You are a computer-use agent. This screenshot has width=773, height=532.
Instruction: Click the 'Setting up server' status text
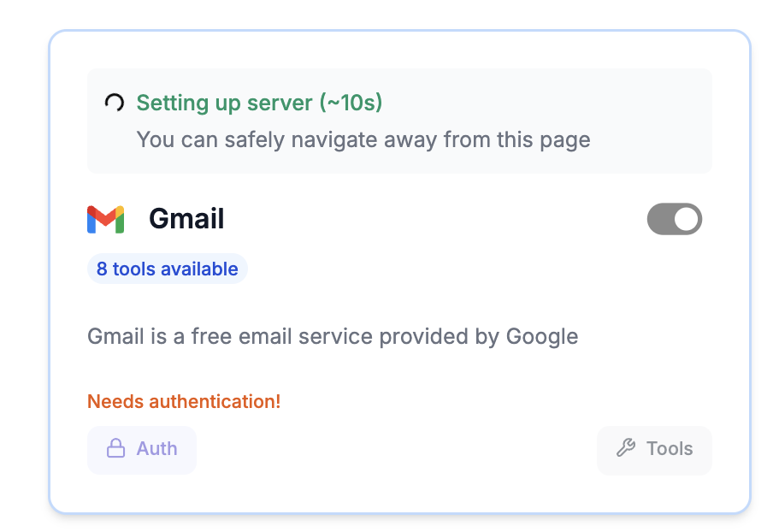(x=225, y=103)
